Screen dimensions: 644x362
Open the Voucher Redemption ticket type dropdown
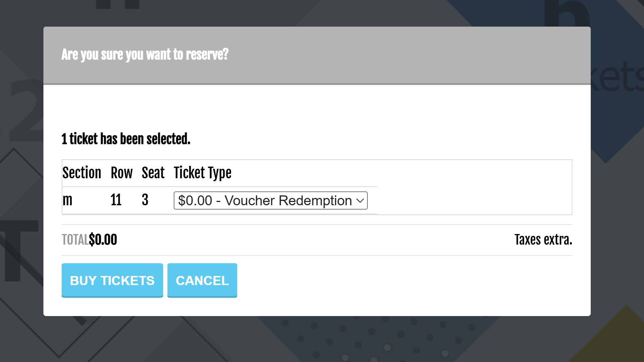(265, 201)
